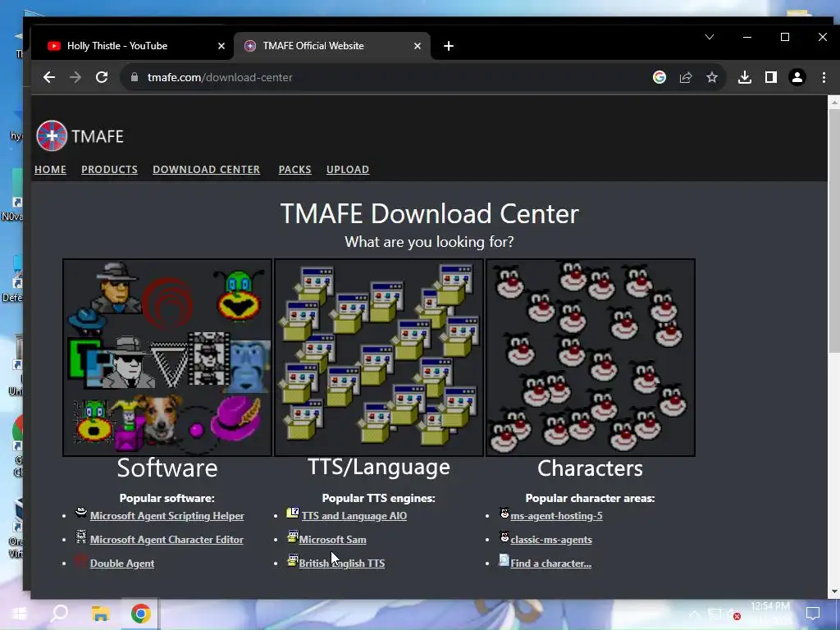Click the classic-ms-agents cat icon

coord(504,536)
